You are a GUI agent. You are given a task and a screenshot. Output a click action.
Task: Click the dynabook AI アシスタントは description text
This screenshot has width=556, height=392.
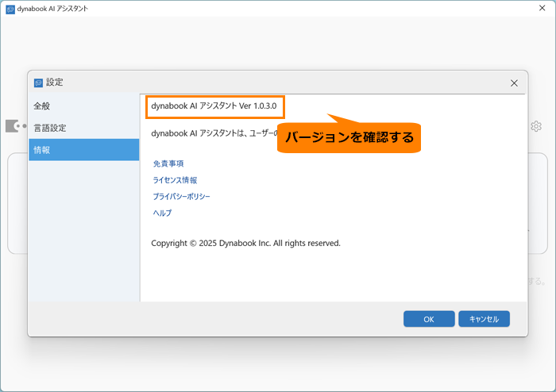pos(214,133)
